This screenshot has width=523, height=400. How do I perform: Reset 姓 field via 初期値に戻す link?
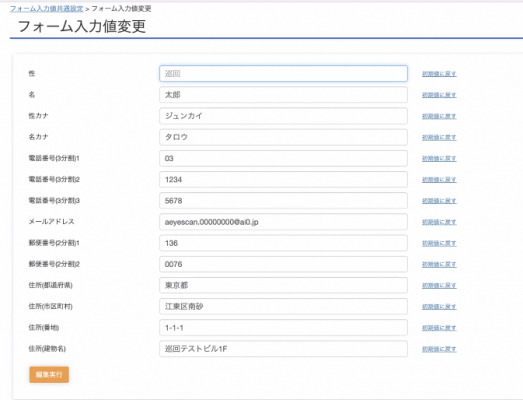439,74
